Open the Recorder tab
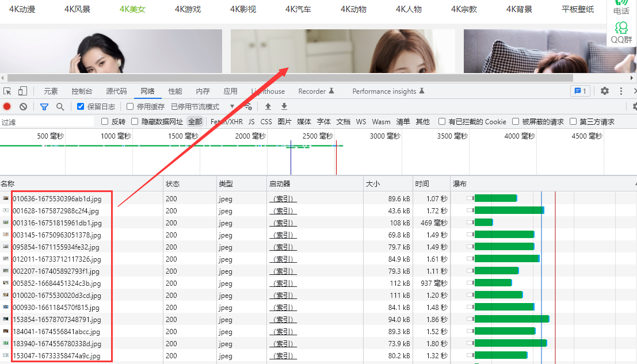The width and height of the screenshot is (637, 364). click(316, 91)
